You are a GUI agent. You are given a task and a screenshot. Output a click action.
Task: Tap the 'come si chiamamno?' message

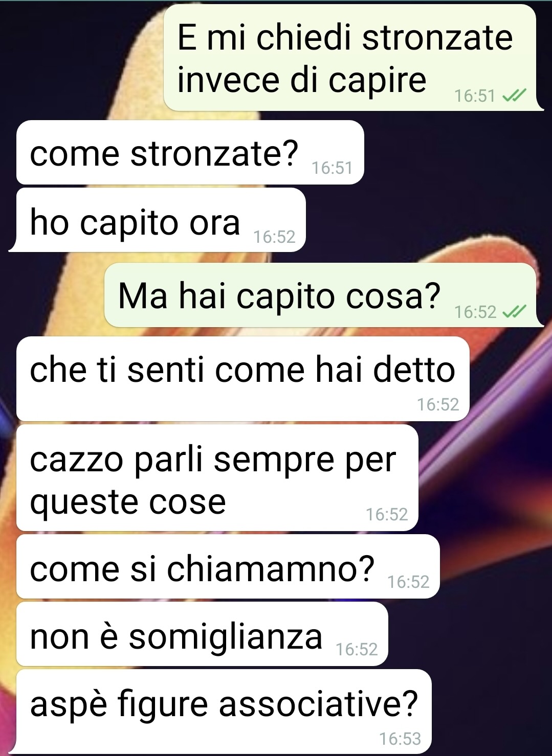[x=228, y=566]
